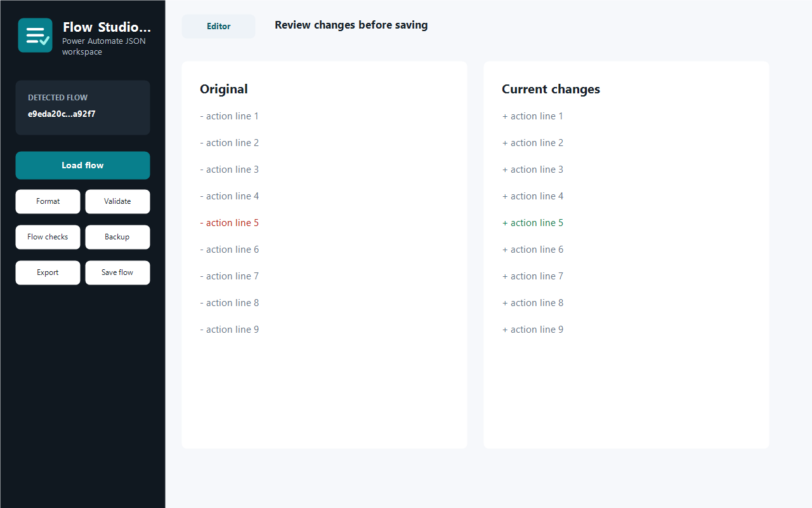
Task: Click the Review changes before saving heading
Action: [351, 25]
